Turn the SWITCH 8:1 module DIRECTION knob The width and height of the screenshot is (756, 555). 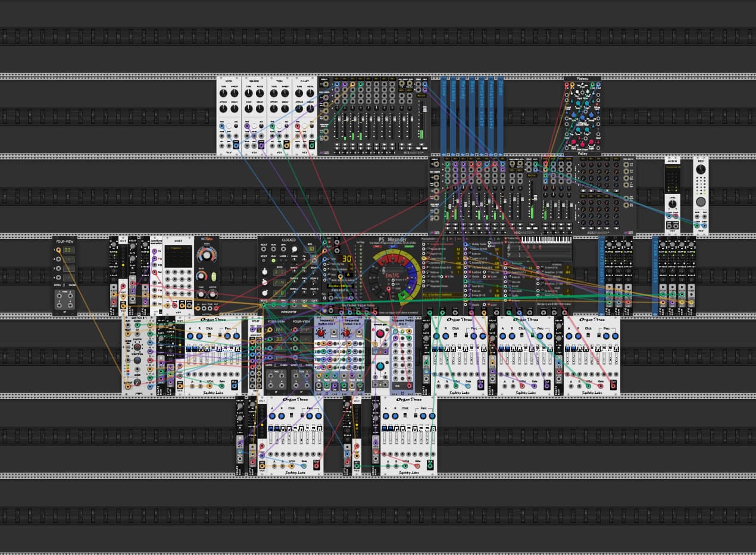pos(137,360)
